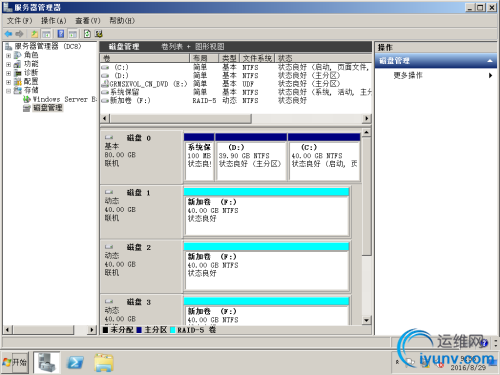Open Windows Explorer folder taskbar icon
The width and height of the screenshot is (500, 375).
point(104,362)
